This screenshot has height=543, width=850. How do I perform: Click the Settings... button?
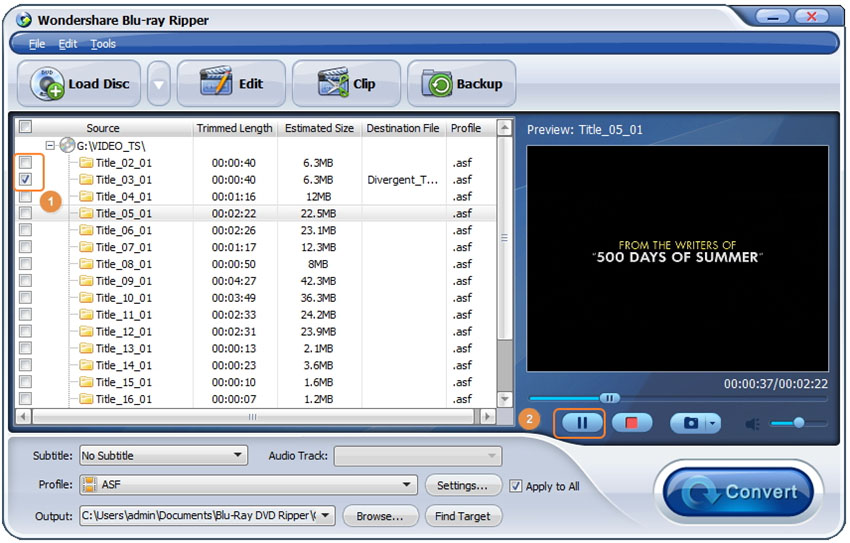[x=462, y=485]
